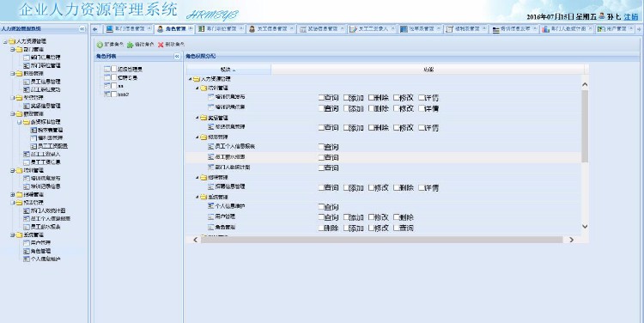Viewport: 644px width, 323px height.
Task: Click the icon on the 角色管理 tab
Action: 161,29
